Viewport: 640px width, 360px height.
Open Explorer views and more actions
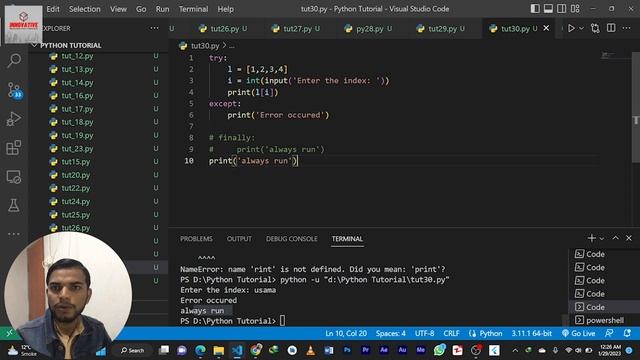[x=154, y=28]
